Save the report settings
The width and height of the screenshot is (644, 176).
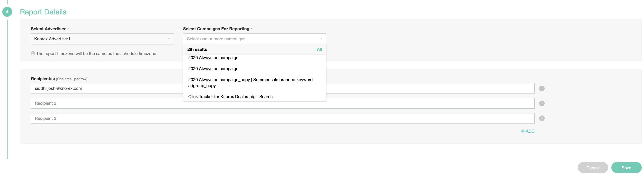coord(626,168)
